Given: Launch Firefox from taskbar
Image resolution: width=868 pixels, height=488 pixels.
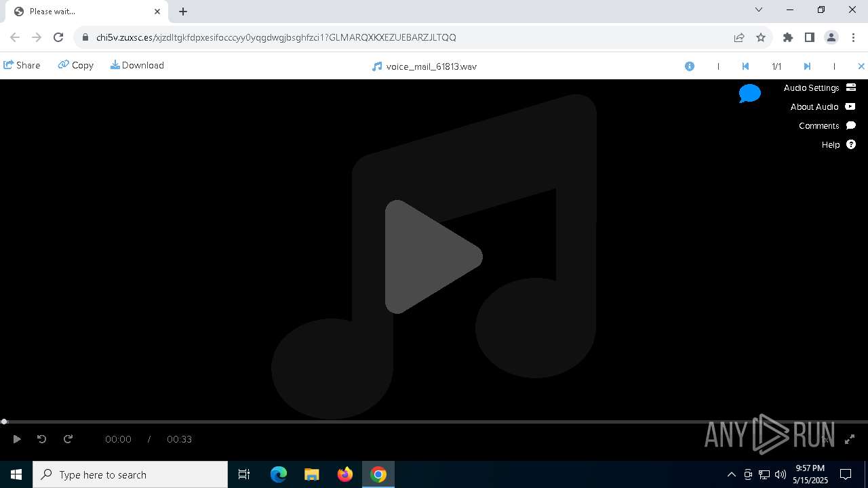Looking at the screenshot, I should (x=345, y=474).
